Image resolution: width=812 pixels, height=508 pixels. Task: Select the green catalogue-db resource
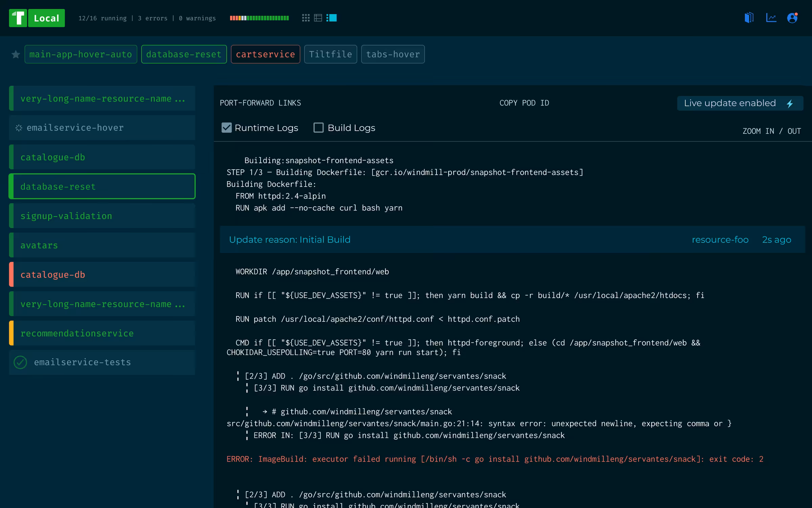point(102,157)
